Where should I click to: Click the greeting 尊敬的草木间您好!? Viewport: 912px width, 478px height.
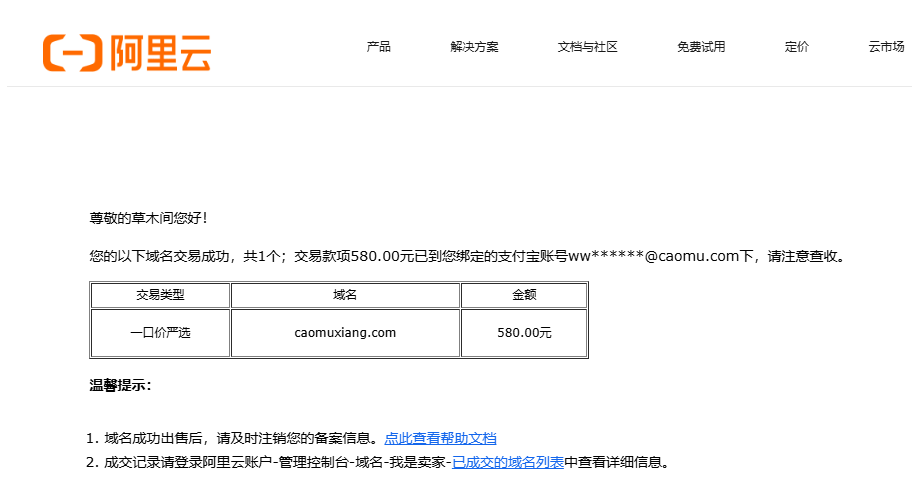coord(148,218)
